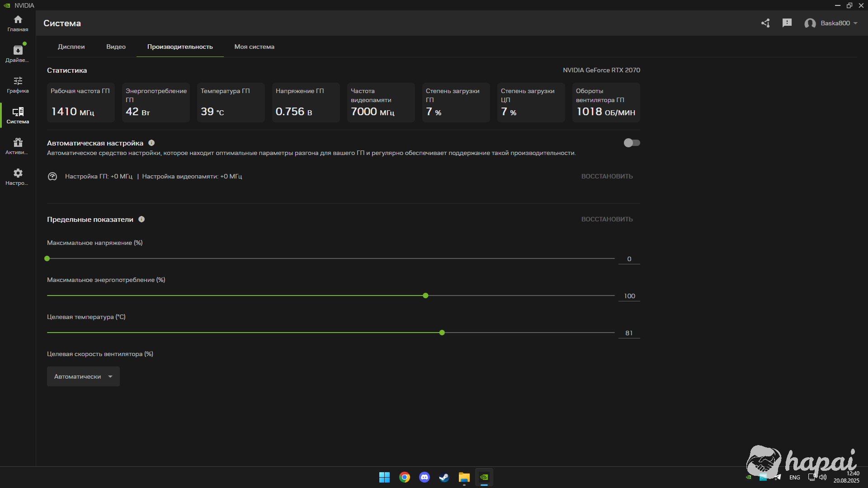
Task: Click the Максимальное энергопотребление value field
Action: click(629, 296)
